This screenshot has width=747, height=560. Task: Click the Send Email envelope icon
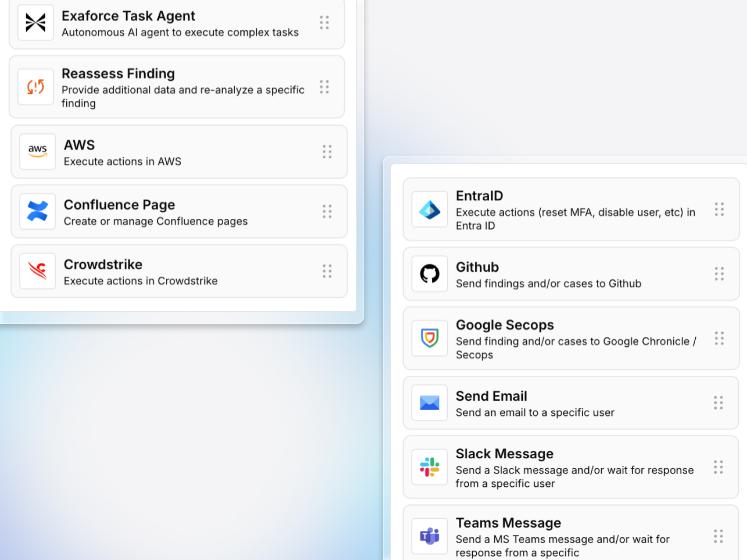coord(430,403)
